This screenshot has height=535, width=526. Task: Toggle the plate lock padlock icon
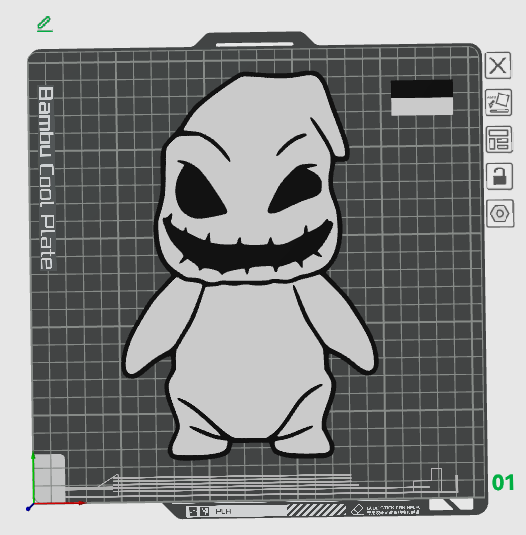(499, 176)
